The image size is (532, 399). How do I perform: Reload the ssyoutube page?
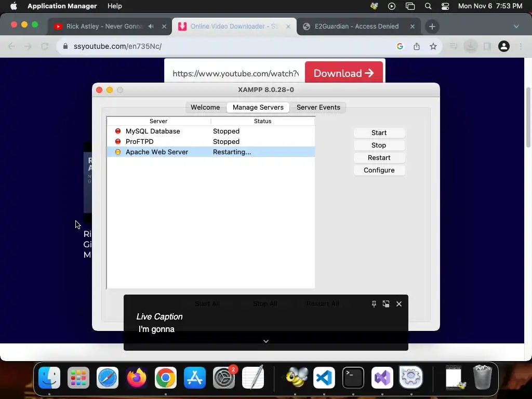[x=45, y=46]
